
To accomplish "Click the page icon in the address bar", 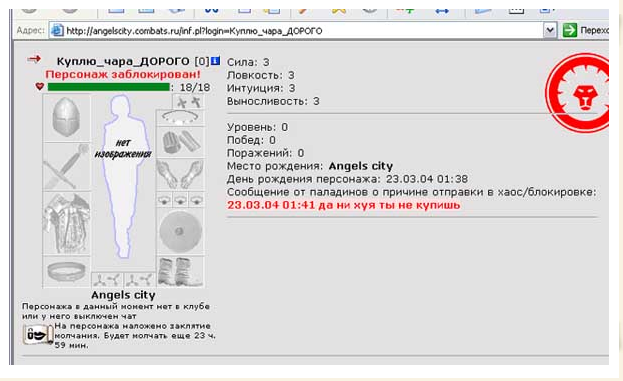I will point(57,30).
